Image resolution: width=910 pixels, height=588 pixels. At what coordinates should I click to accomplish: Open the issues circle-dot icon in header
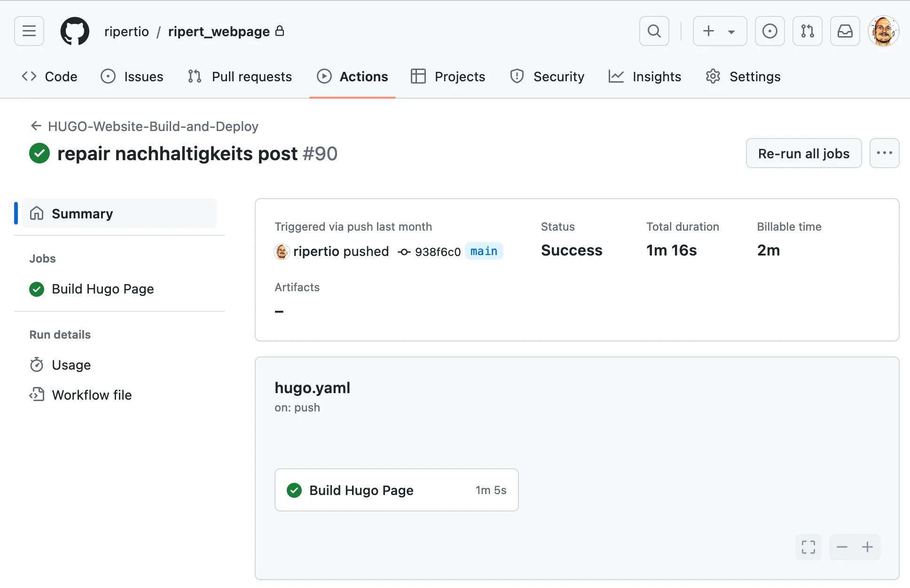click(x=769, y=31)
